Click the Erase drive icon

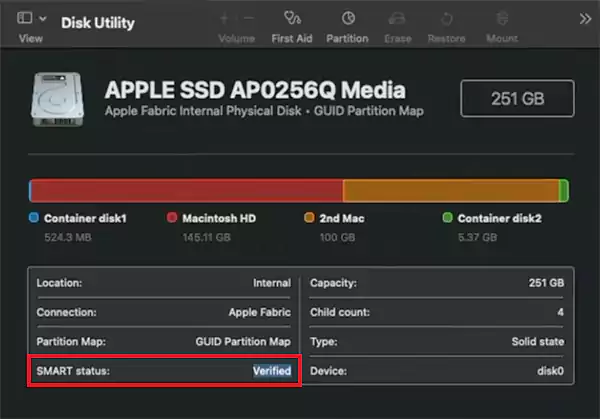(397, 18)
